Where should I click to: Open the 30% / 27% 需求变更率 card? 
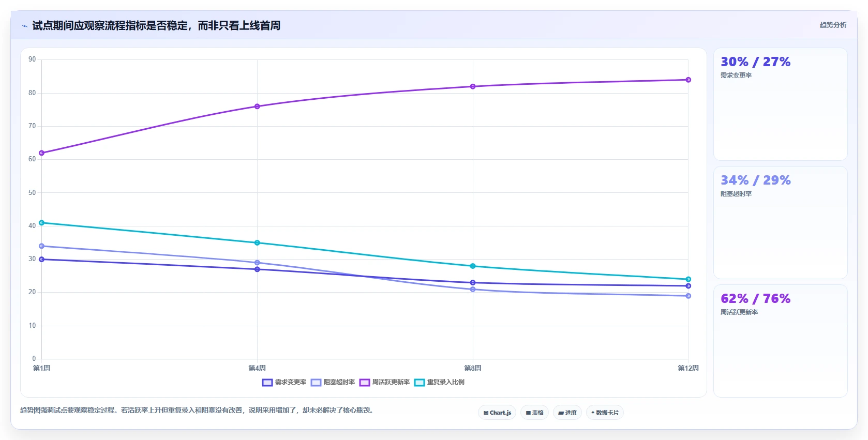780,104
